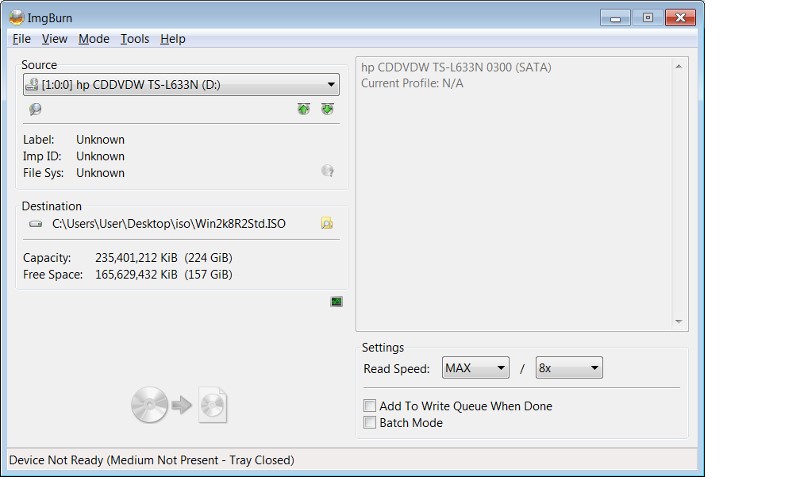Open the MAX read speed dropdown
800x500 pixels.
(476, 368)
